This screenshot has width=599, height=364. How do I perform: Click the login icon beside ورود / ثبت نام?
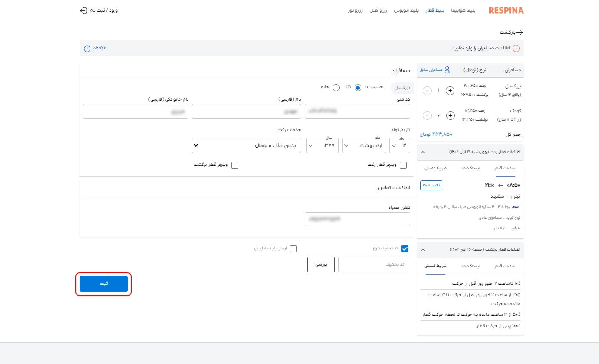coord(83,9)
